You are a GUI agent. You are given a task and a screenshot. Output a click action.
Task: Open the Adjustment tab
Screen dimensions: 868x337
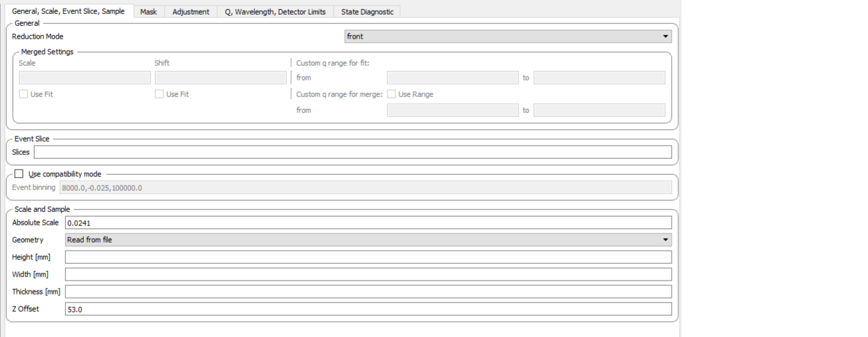190,12
